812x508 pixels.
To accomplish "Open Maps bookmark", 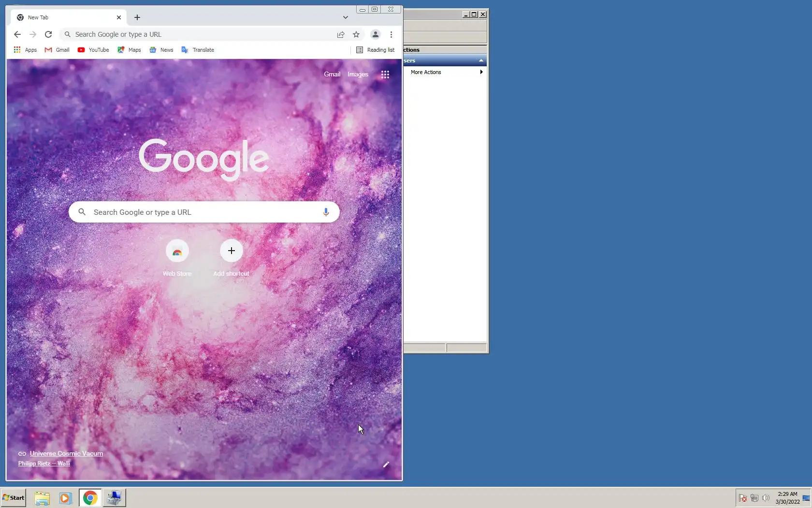I will [x=129, y=50].
